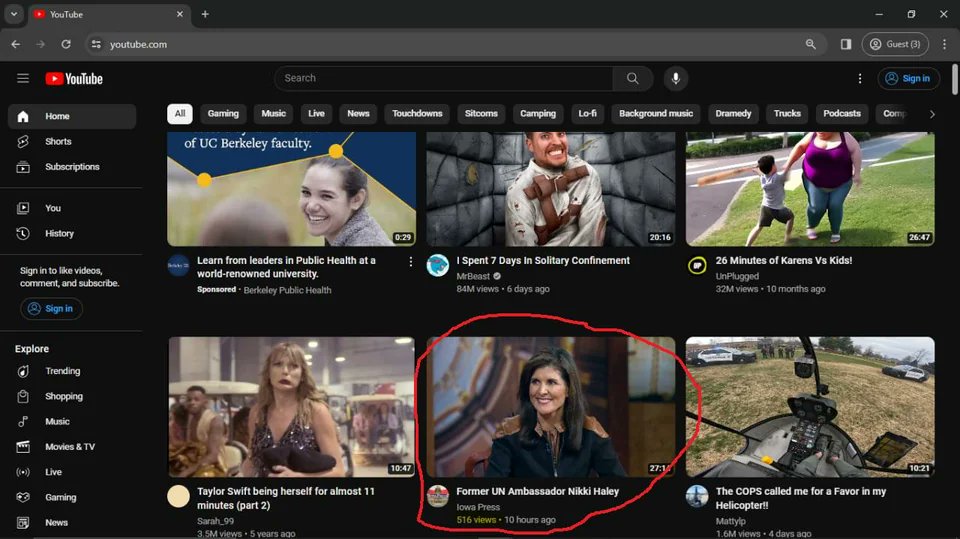Open Taylor Swift video thumbnail
Image resolution: width=960 pixels, height=539 pixels.
pyautogui.click(x=291, y=407)
